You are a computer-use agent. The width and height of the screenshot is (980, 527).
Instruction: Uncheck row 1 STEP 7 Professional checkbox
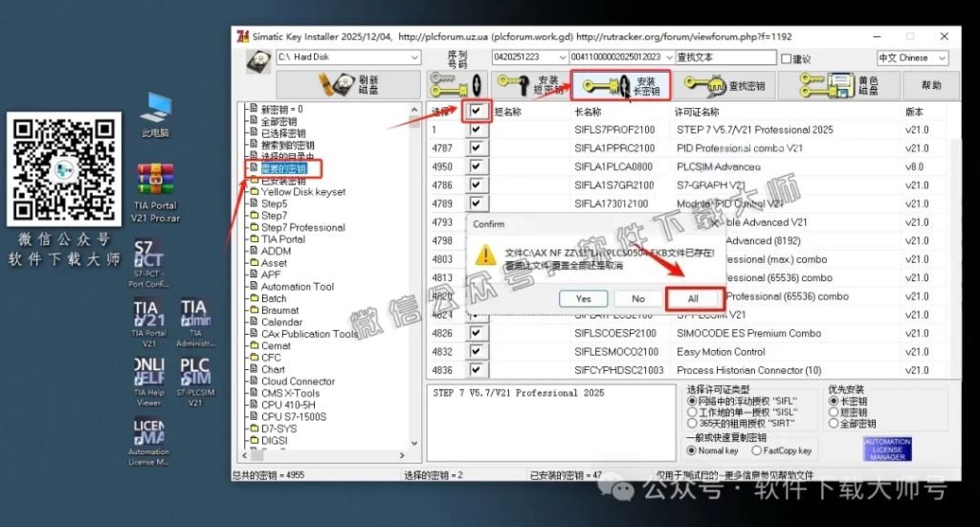pyautogui.click(x=477, y=130)
